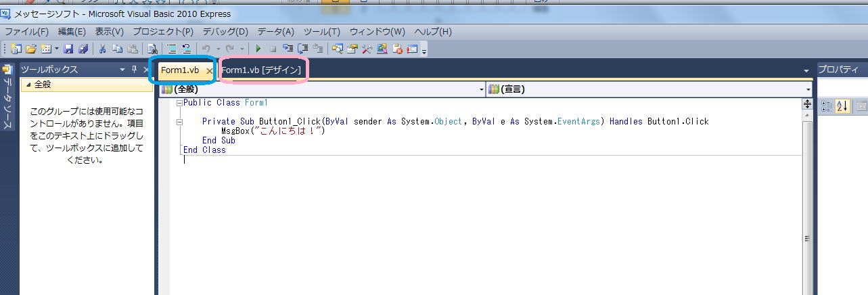868x295 pixels.
Task: Close the ツールボックス panel
Action: click(x=146, y=70)
